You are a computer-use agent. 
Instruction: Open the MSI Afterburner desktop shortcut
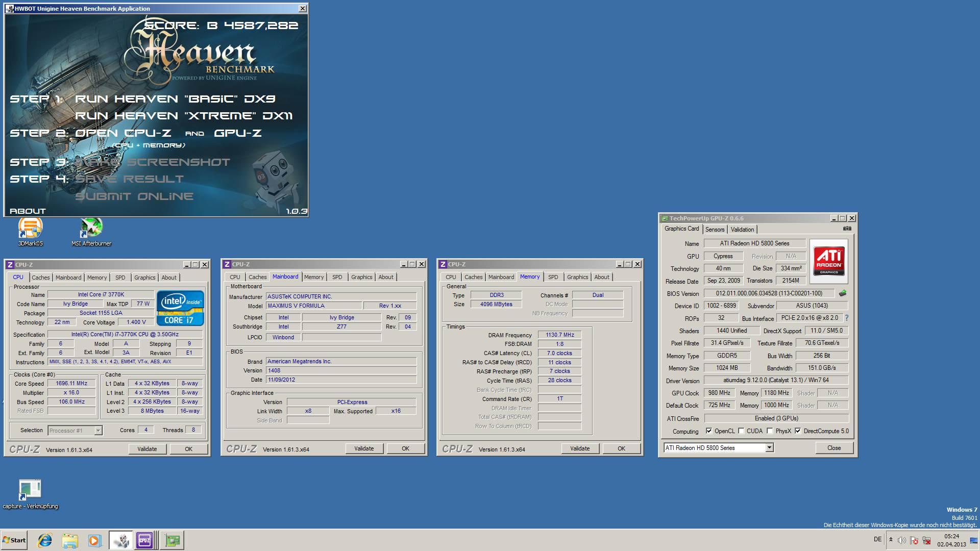click(91, 233)
